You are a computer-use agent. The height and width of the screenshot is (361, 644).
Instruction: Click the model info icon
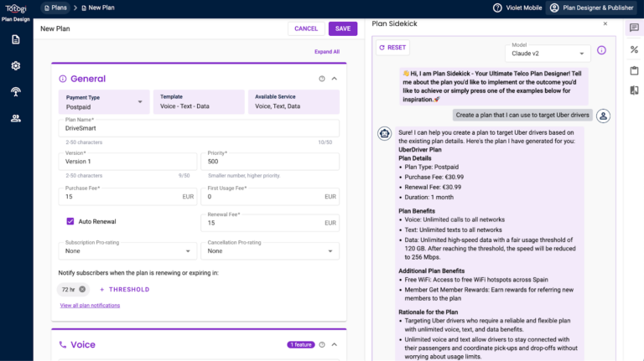(x=601, y=50)
